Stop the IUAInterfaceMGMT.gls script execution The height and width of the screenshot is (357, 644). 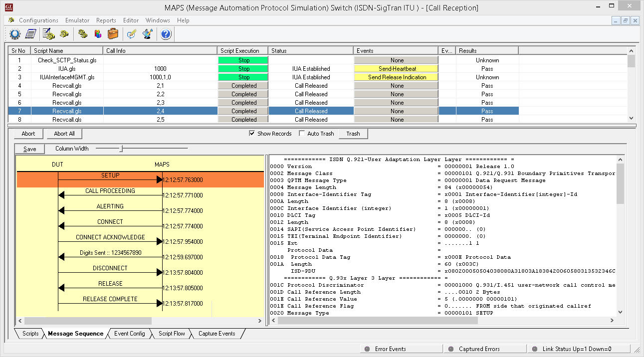click(x=244, y=77)
